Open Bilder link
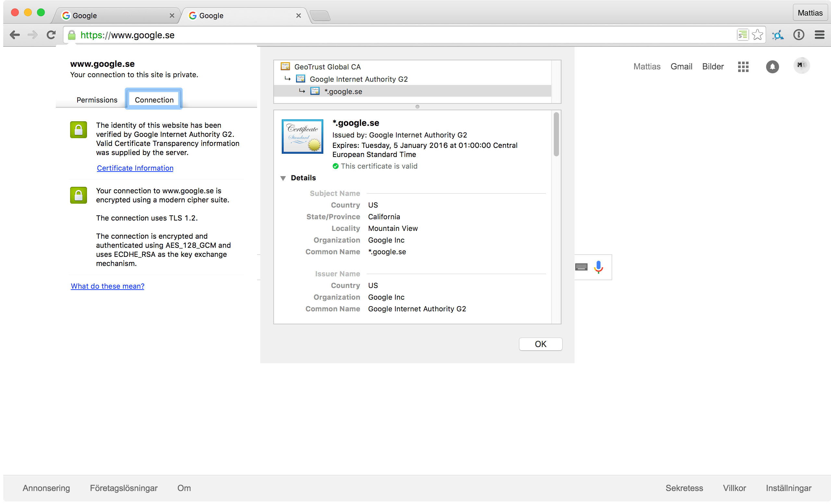This screenshot has width=831, height=504. 713,66
